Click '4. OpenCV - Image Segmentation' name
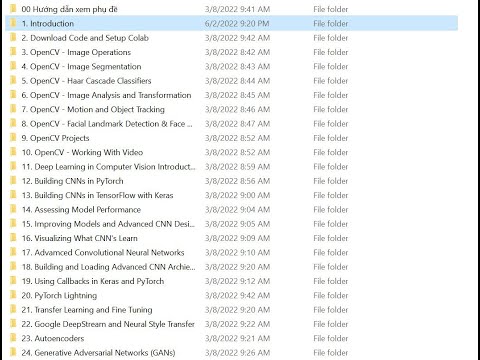Screen dimensions: 480x360 pyautogui.click(x=81, y=67)
